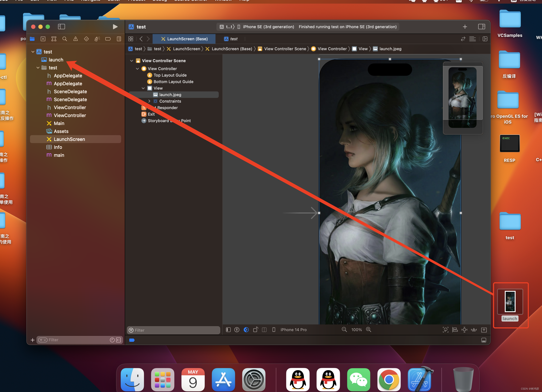Switch to the test editor tab

coord(231,39)
